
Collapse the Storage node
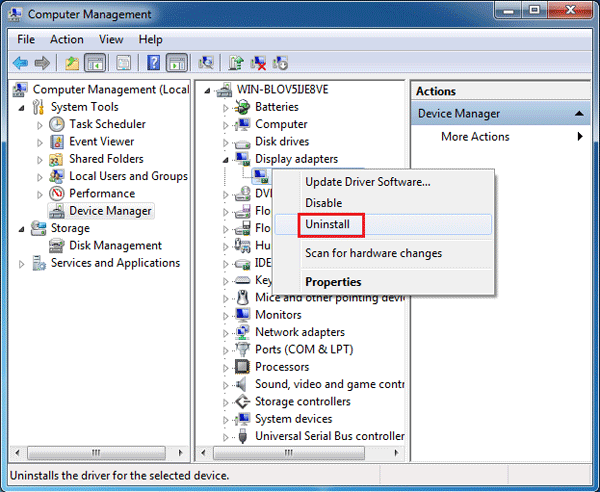pyautogui.click(x=22, y=229)
